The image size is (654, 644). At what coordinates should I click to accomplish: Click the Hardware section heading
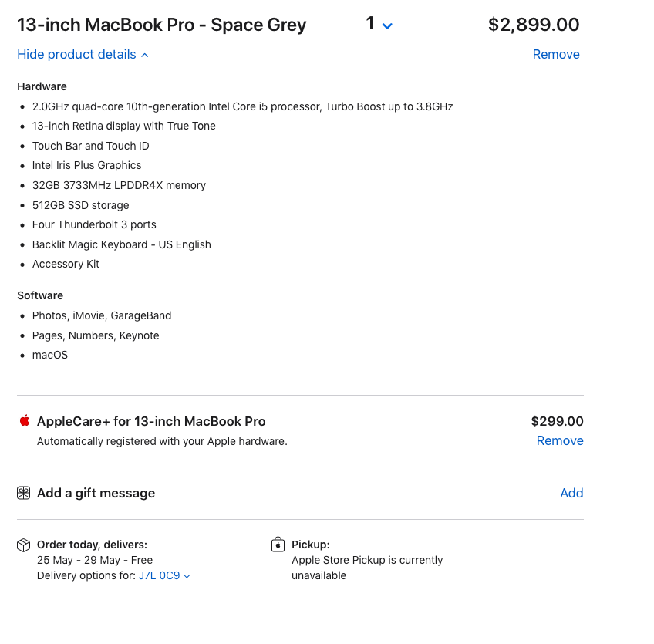pyautogui.click(x=42, y=86)
